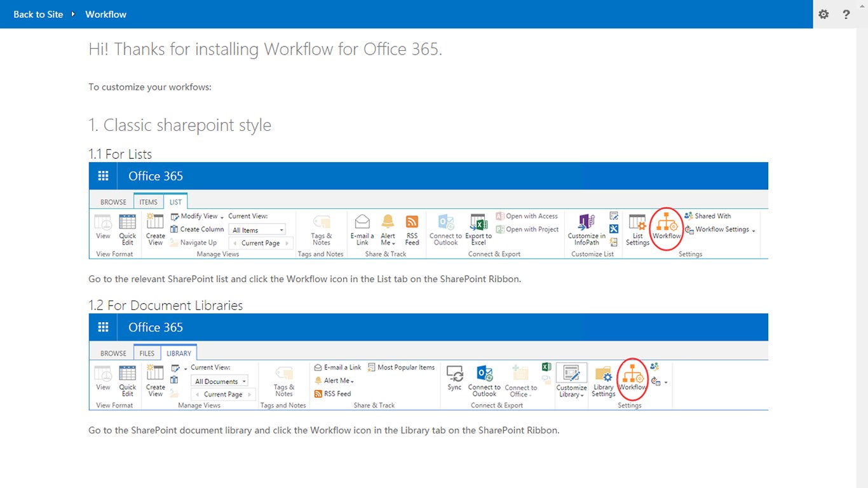Click Create Column in the LIST ribbon
The image size is (868, 488).
197,229
